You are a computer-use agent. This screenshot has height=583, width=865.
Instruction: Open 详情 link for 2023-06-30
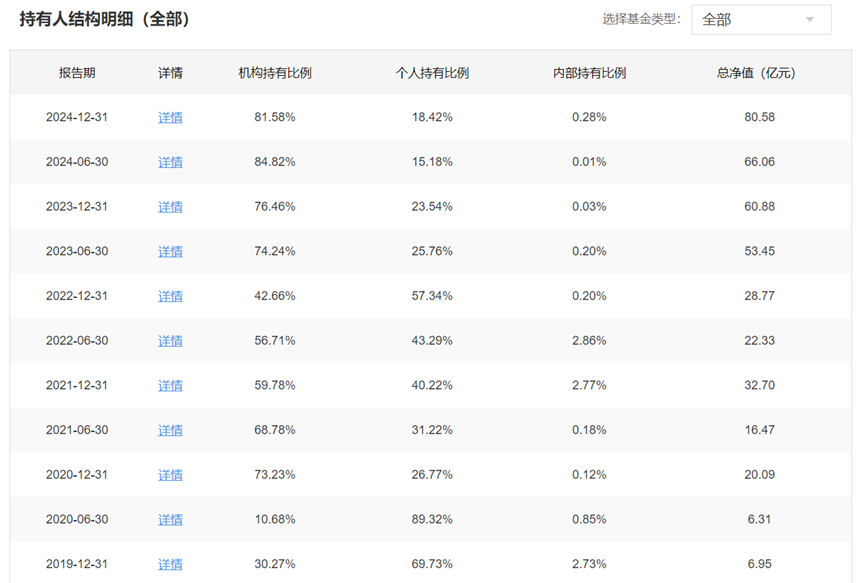[170, 252]
